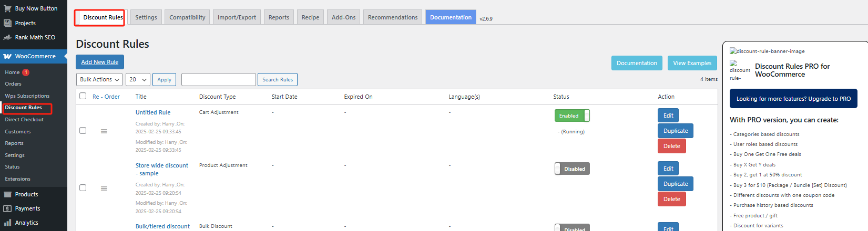Click the drag handle for Untitled Rule
The image size is (868, 231).
[104, 131]
